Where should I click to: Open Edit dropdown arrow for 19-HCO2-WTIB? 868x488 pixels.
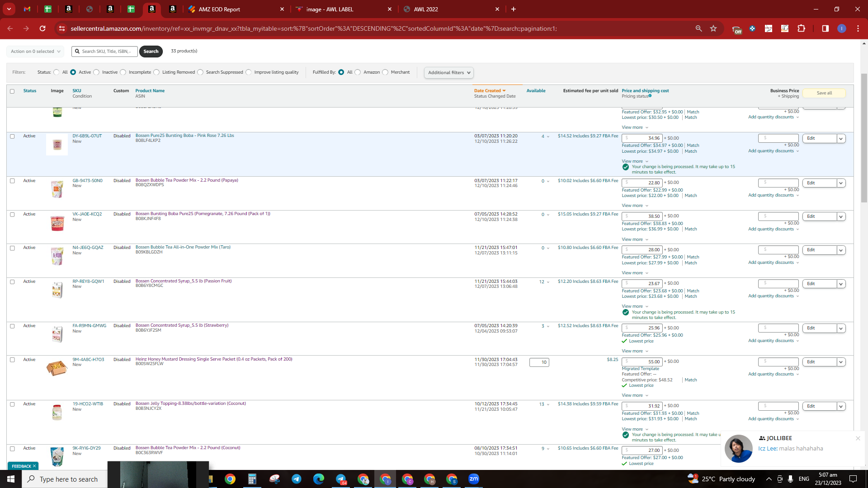coord(841,407)
